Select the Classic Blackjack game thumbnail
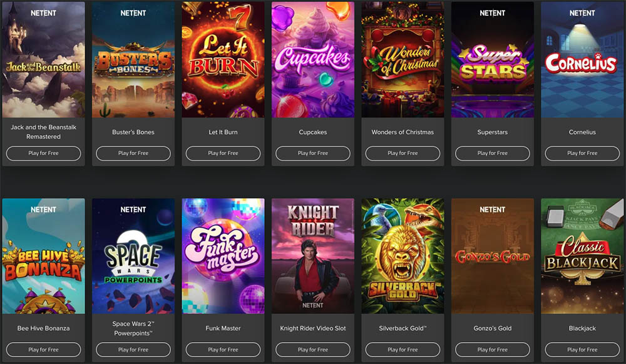Viewport: 626px width, 364px height. (582, 256)
